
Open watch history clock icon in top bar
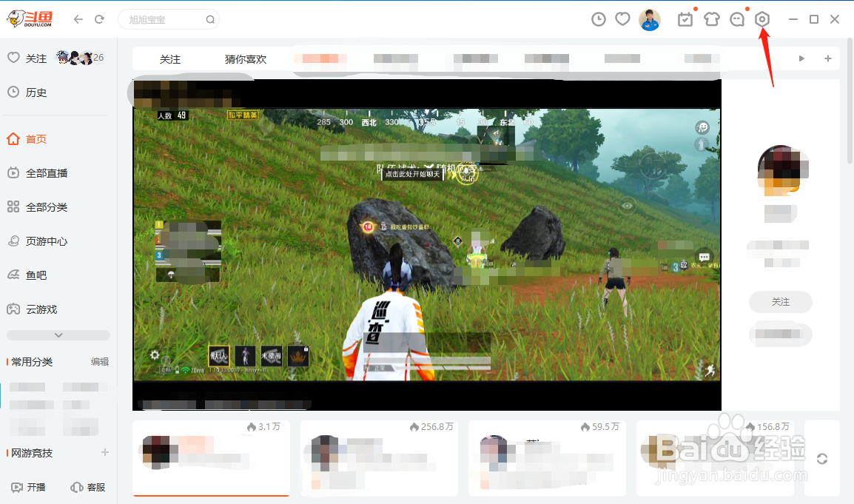pos(599,20)
